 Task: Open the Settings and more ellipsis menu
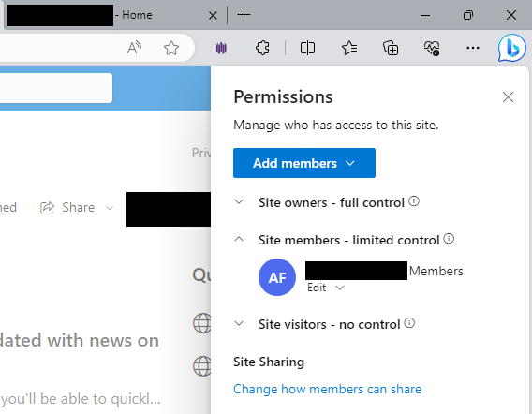point(473,48)
